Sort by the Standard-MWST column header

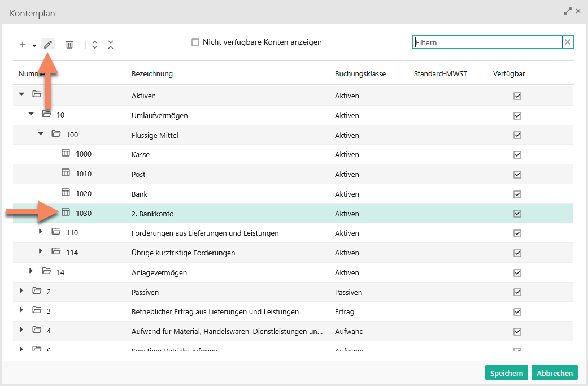pos(440,74)
